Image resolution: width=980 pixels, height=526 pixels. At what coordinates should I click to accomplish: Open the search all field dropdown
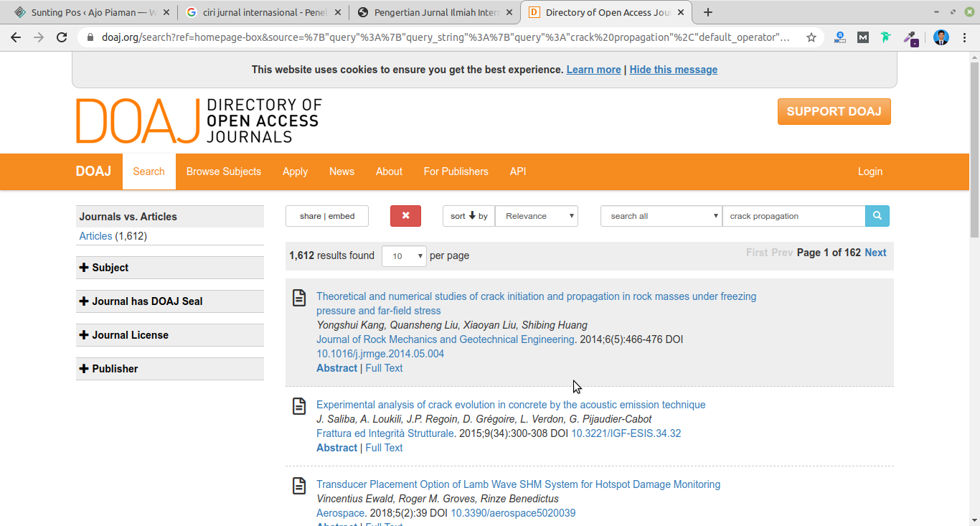(x=661, y=216)
